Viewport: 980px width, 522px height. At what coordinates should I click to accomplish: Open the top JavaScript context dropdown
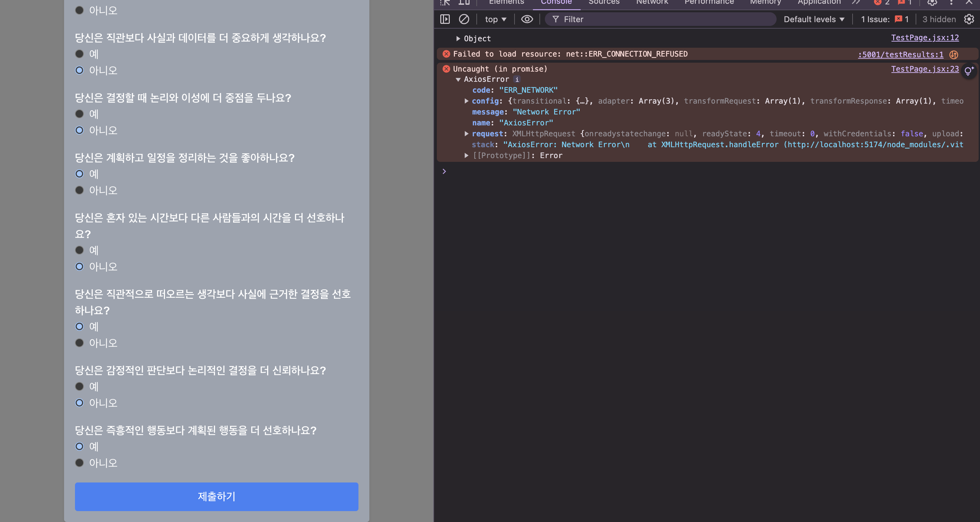(495, 19)
